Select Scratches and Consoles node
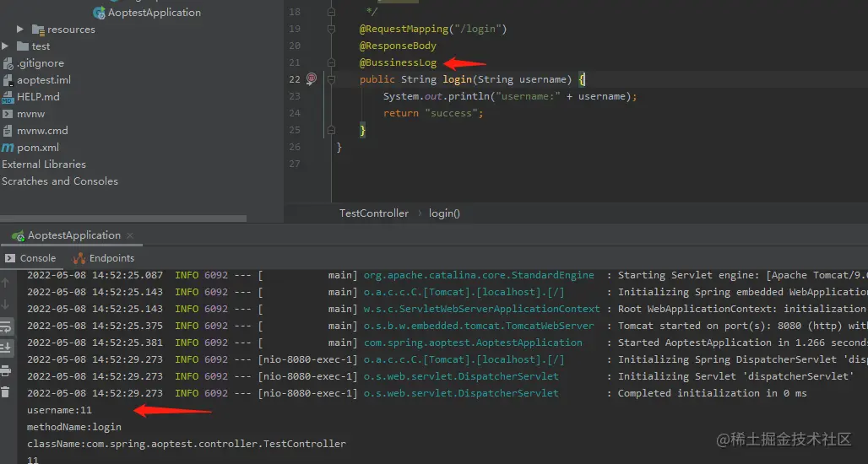 coord(60,181)
